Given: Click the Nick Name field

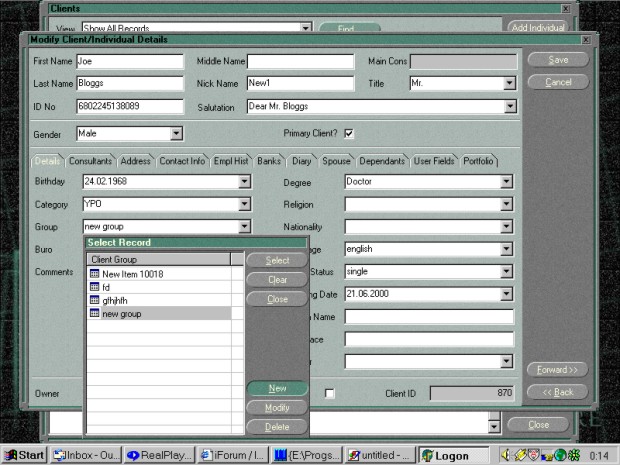Looking at the screenshot, I should click(301, 83).
